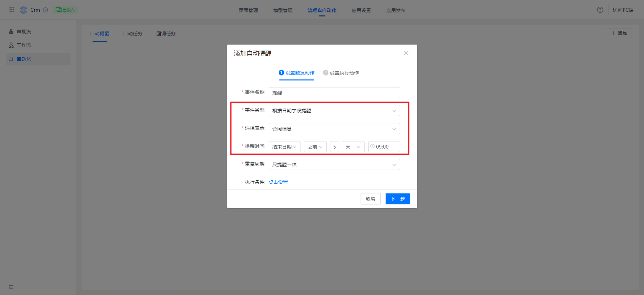Click the 已发布 published status badge
Image resolution: width=644 pixels, height=295 pixels.
pyautogui.click(x=65, y=10)
